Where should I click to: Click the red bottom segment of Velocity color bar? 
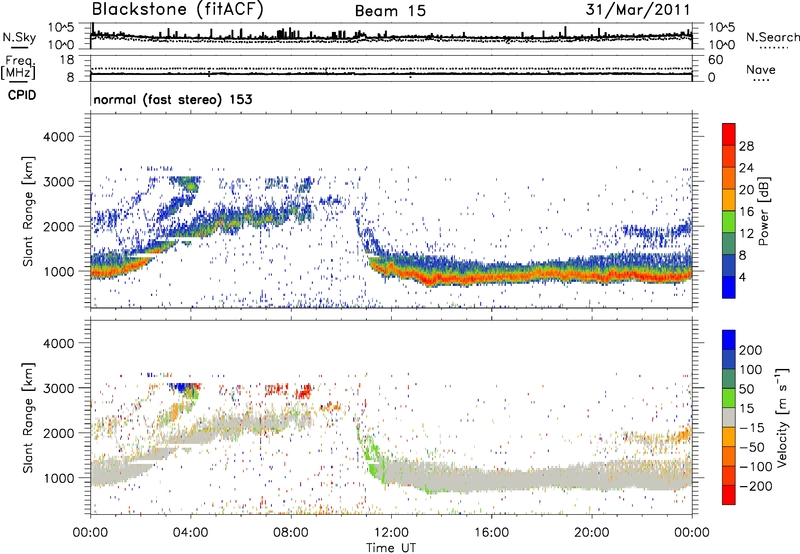(x=729, y=495)
